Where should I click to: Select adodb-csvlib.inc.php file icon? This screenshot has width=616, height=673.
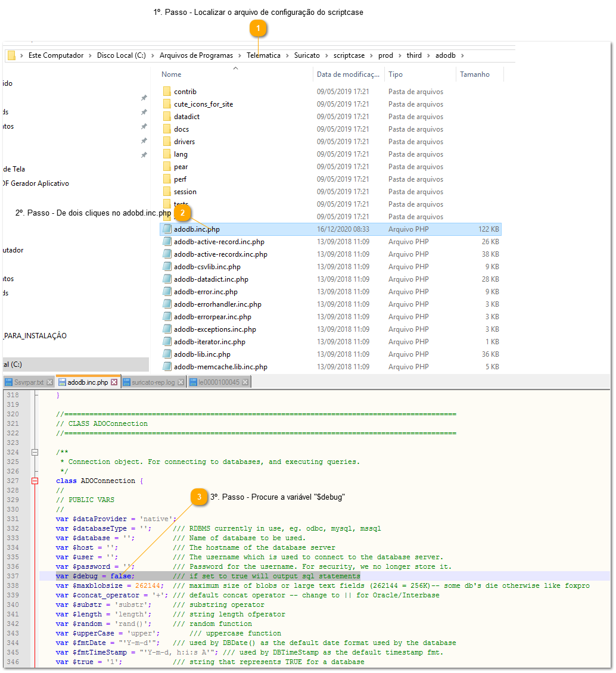click(167, 266)
